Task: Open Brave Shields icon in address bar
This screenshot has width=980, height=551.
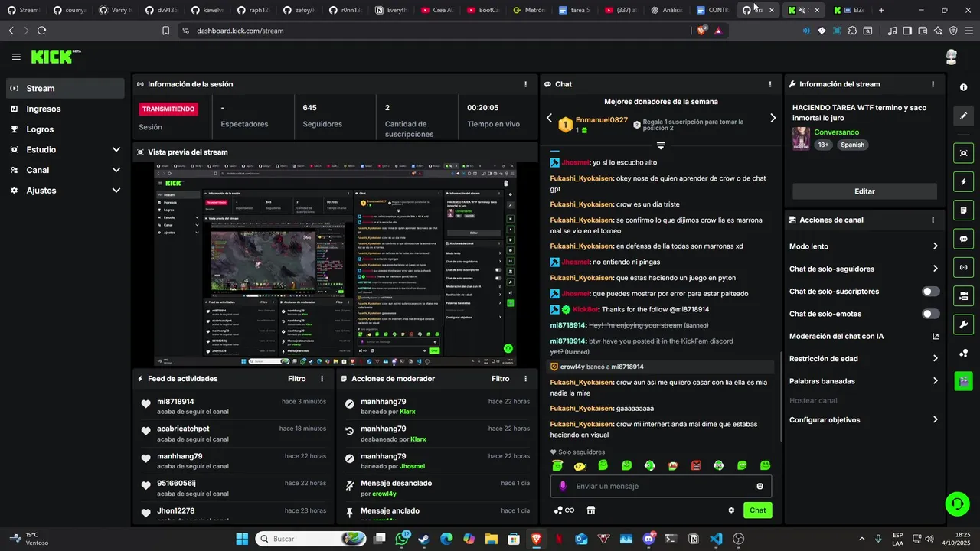Action: pyautogui.click(x=701, y=31)
